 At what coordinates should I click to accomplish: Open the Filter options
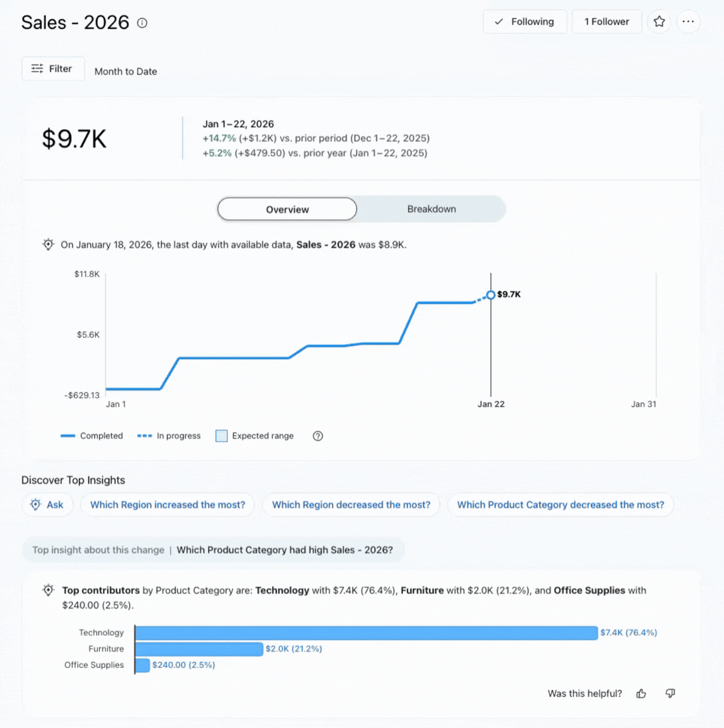53,69
